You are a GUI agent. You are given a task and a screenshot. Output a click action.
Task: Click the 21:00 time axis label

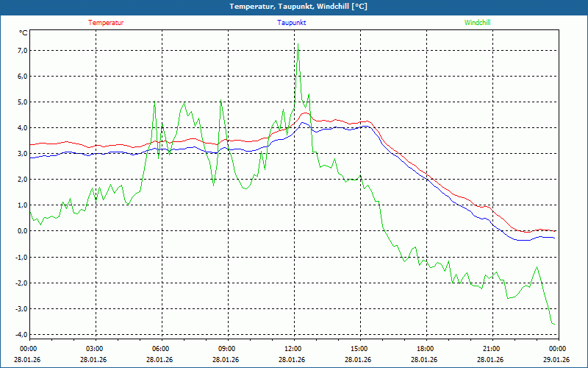point(491,349)
